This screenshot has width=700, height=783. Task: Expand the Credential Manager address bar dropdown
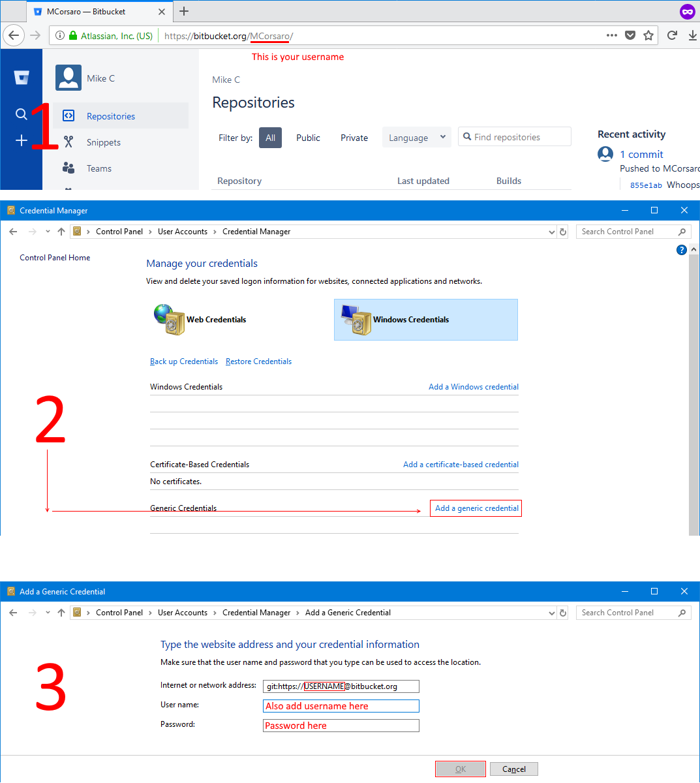click(551, 231)
